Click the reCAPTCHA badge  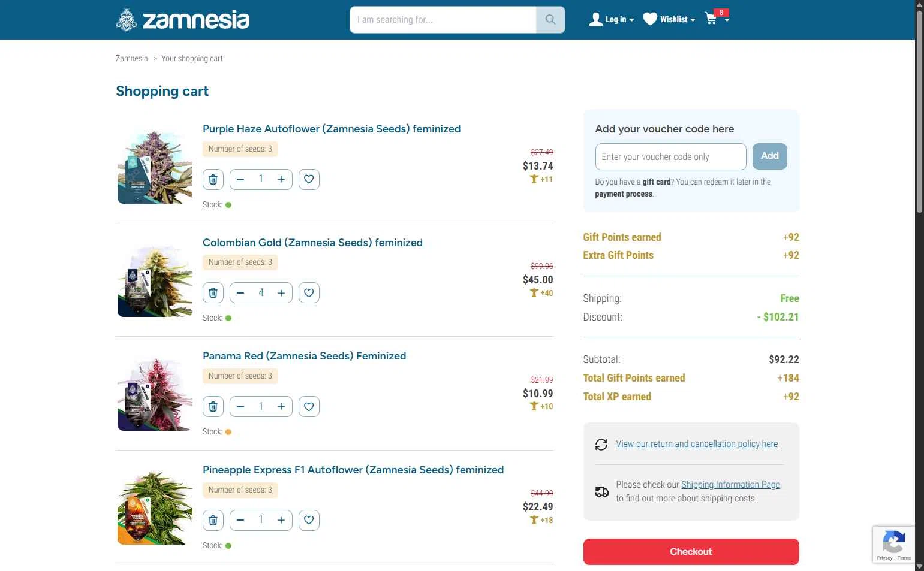pos(893,545)
